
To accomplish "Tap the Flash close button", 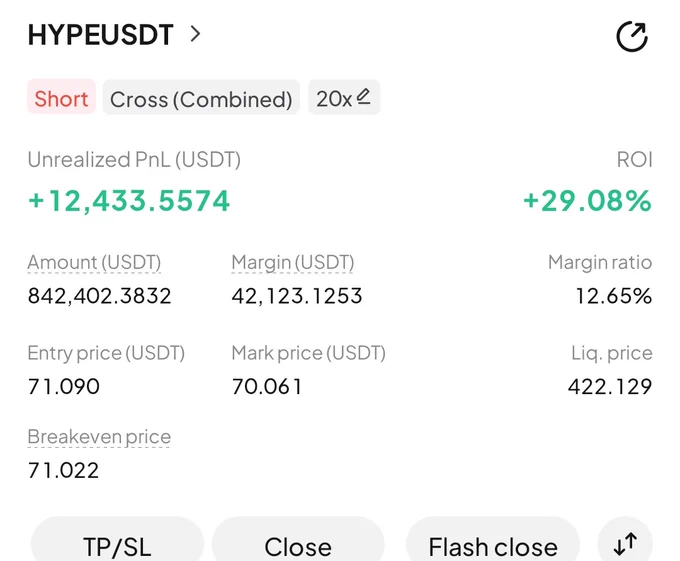I will pyautogui.click(x=493, y=544).
